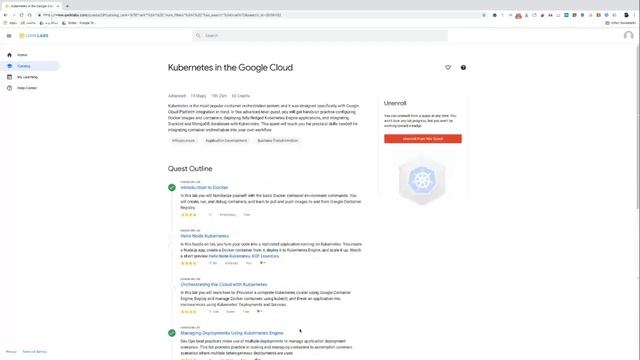Click star rating of Orchestrating the Cloud

pos(189,312)
